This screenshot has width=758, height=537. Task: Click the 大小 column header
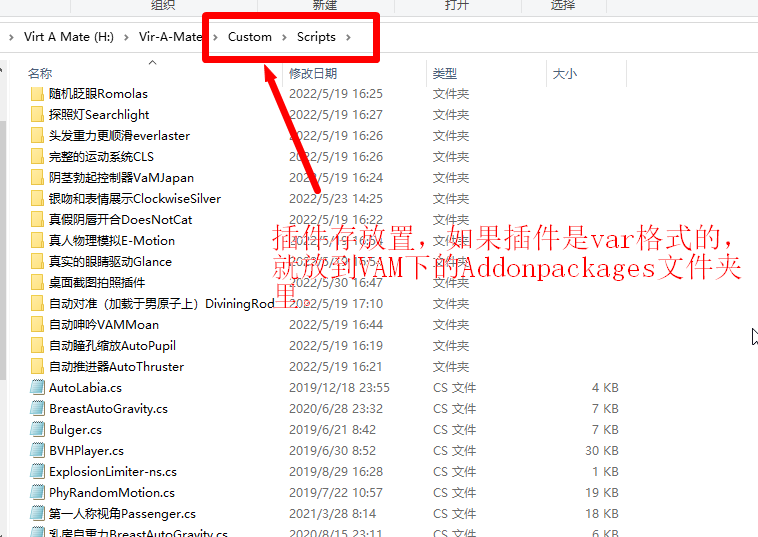point(563,74)
